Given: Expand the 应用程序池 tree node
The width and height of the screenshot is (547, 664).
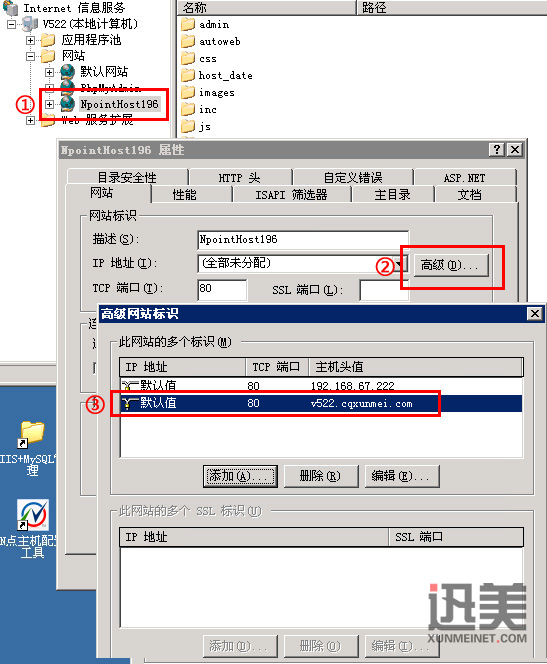Looking at the screenshot, I should click(x=30, y=40).
